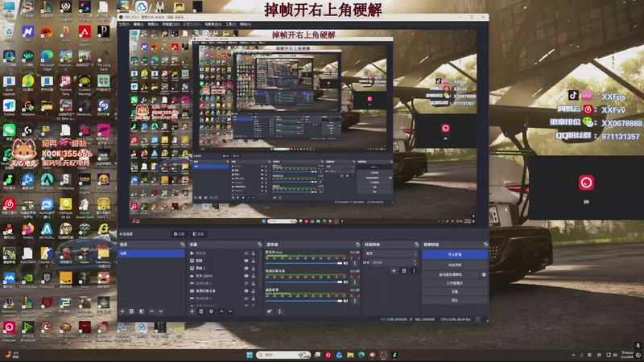644x362 pixels.
Task: Open mixer panel three-dot menu at bottom
Action: point(279,311)
